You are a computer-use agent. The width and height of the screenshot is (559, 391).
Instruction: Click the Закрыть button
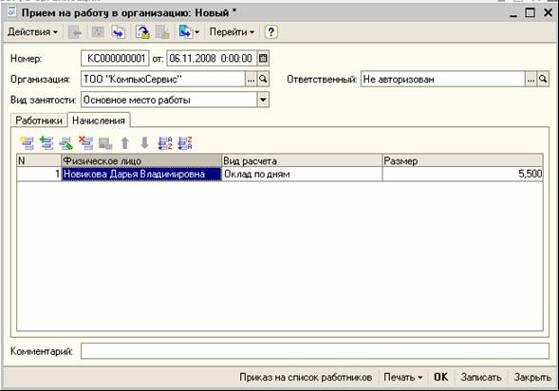coord(533,377)
